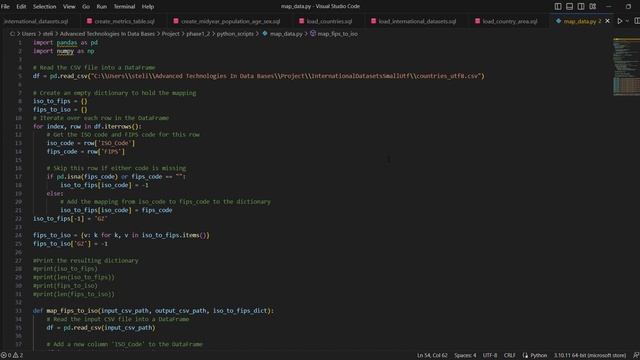
Task: Click the 'fips_to_iso['GZ'] = -1' line
Action: 70,244
